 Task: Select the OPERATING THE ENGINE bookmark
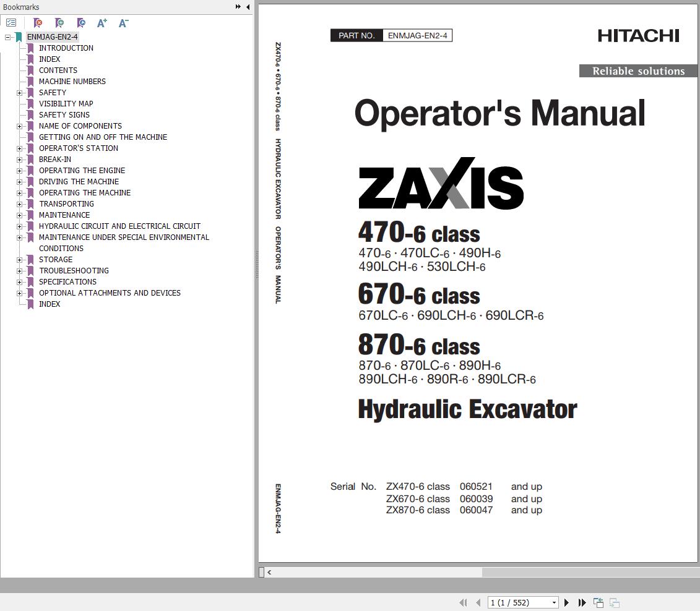pos(82,170)
